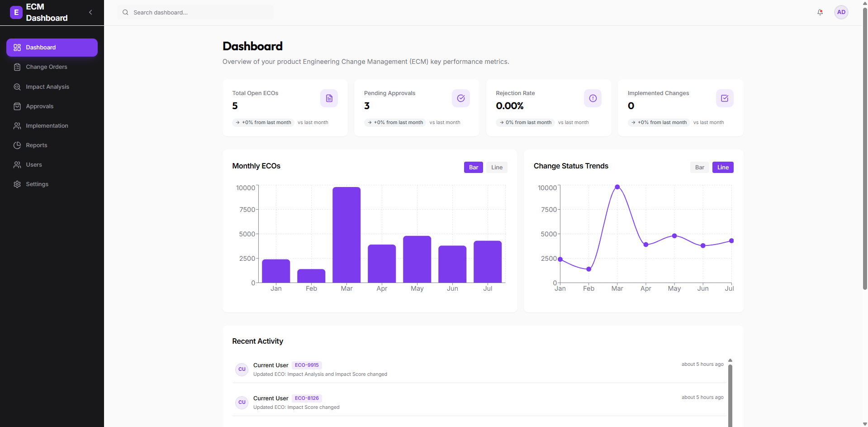Navigate to the Reports section
This screenshot has height=427, width=868.
pos(36,145)
